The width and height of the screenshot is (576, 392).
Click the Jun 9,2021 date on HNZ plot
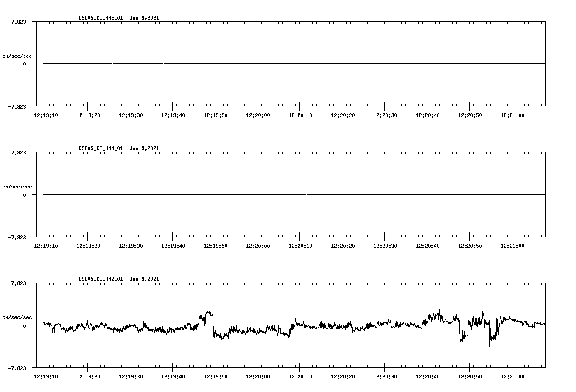[145, 279]
